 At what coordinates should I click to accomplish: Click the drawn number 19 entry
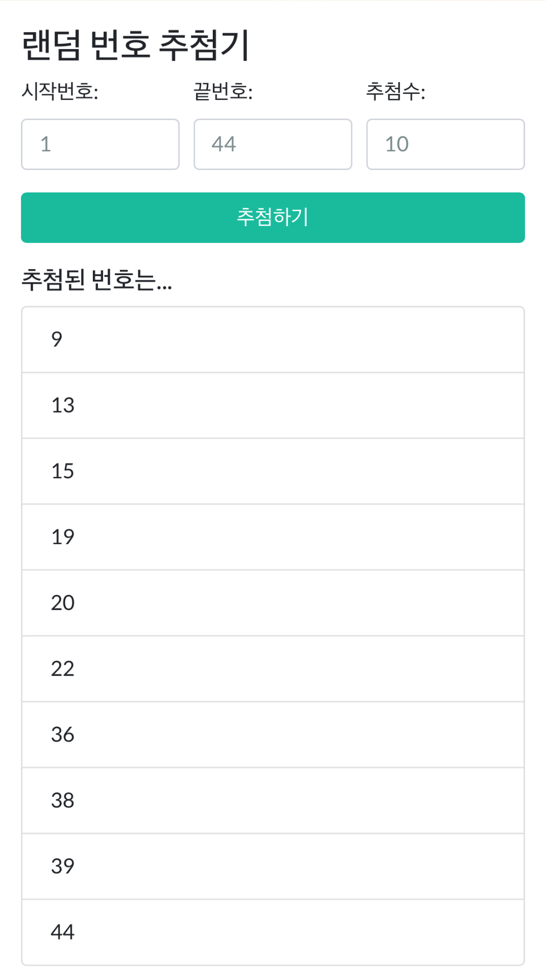click(272, 537)
